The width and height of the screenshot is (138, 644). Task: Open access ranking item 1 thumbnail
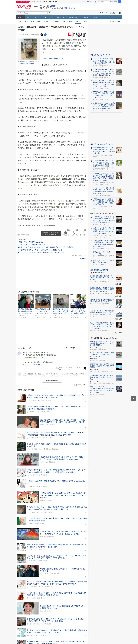coord(119,61)
